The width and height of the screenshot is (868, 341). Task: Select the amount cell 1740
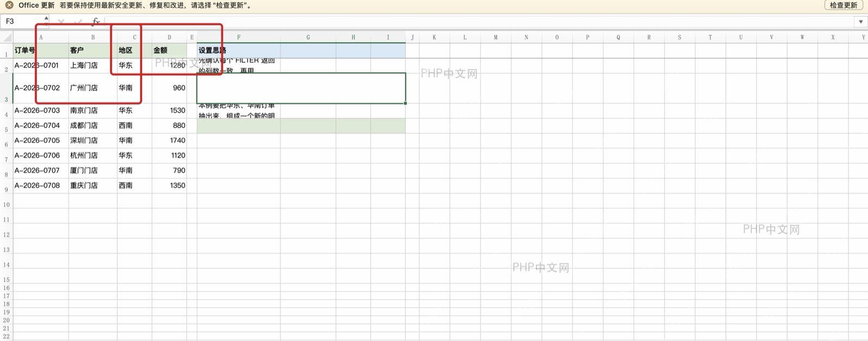169,140
